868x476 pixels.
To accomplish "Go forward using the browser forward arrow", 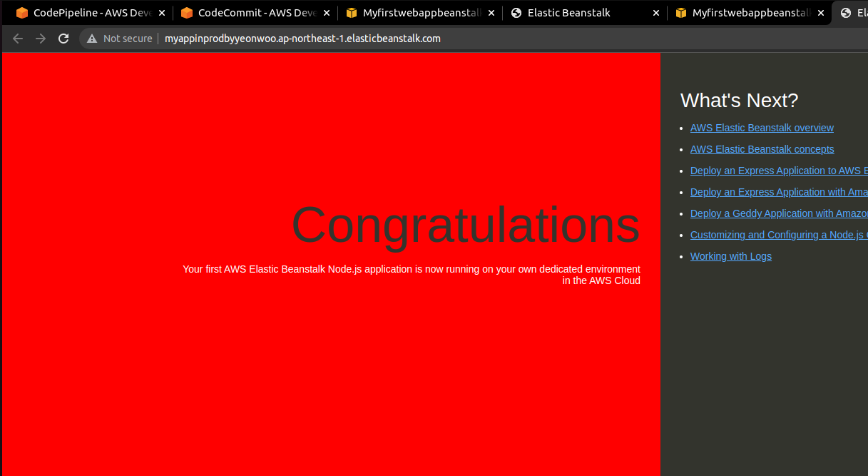I will [41, 39].
